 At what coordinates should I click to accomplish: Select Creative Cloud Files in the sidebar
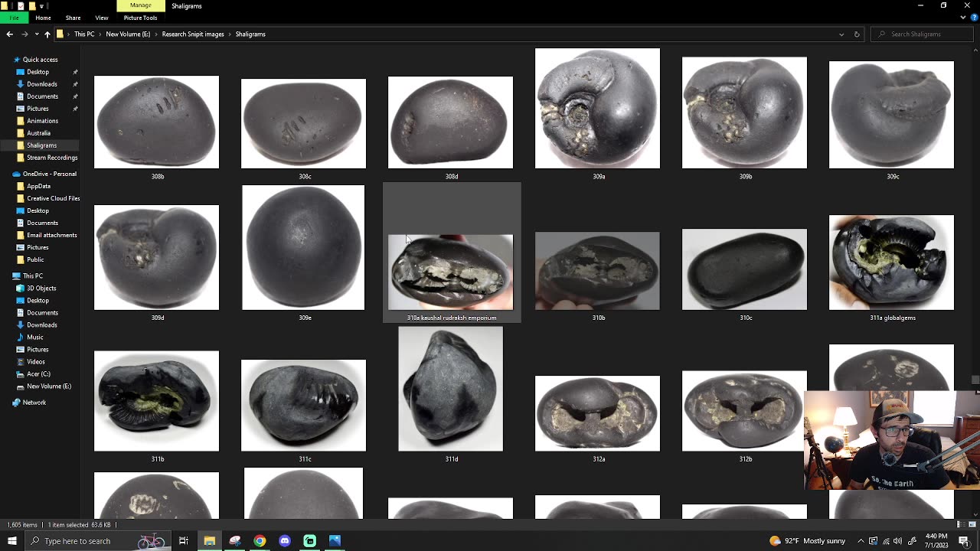click(53, 198)
